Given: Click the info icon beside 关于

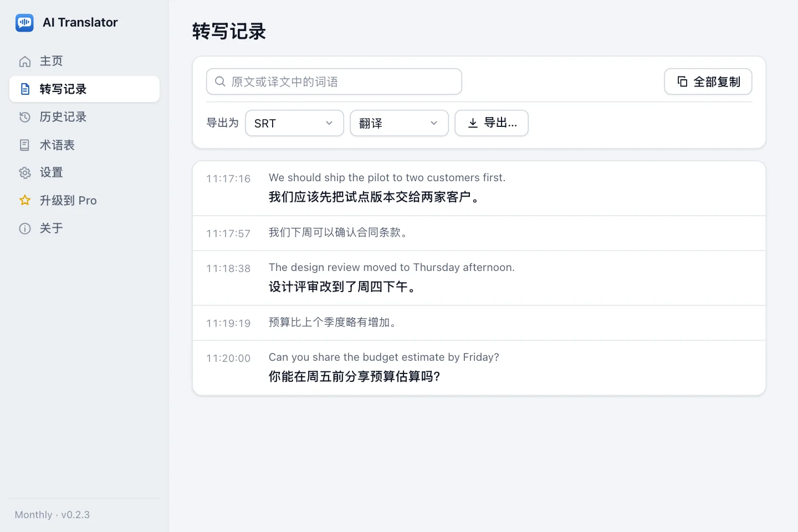Looking at the screenshot, I should 25,228.
